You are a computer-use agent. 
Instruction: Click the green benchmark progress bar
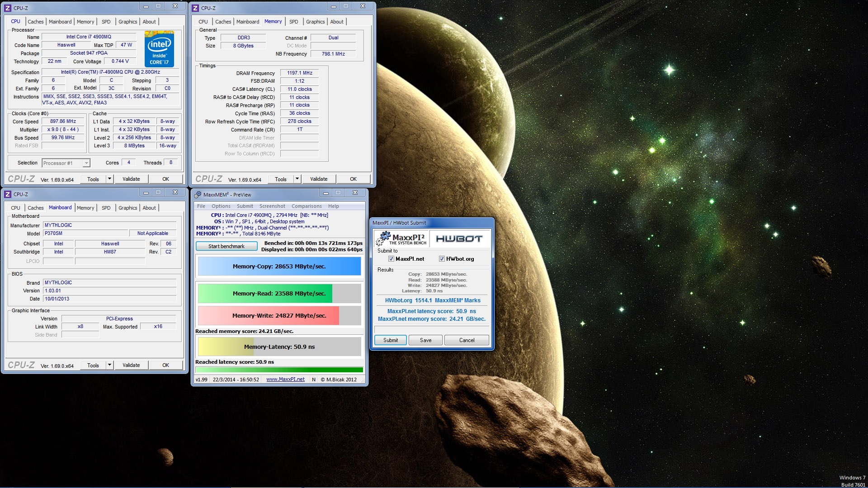click(279, 370)
